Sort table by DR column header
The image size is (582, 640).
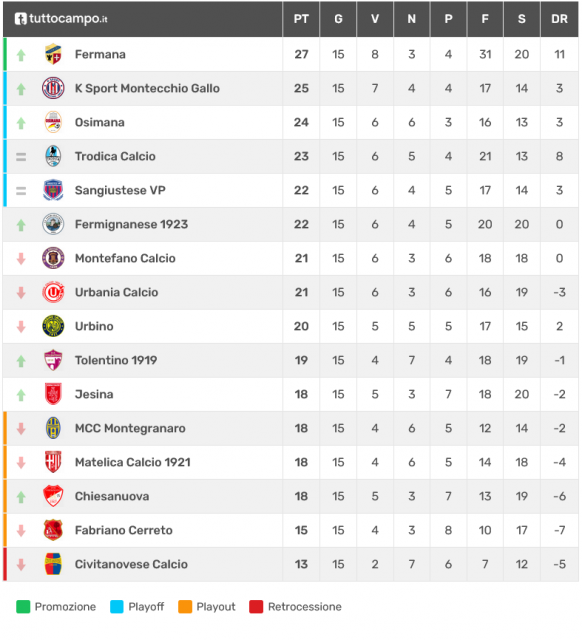pyautogui.click(x=559, y=19)
